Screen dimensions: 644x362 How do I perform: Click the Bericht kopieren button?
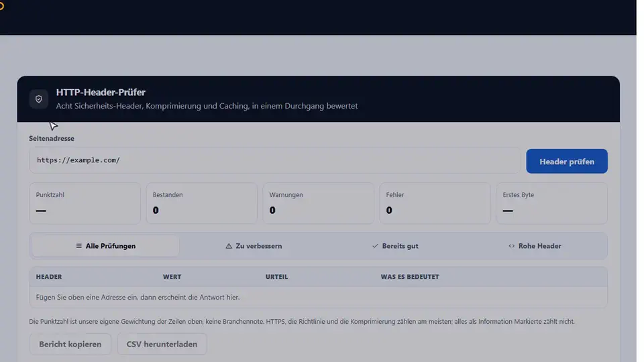pos(70,344)
